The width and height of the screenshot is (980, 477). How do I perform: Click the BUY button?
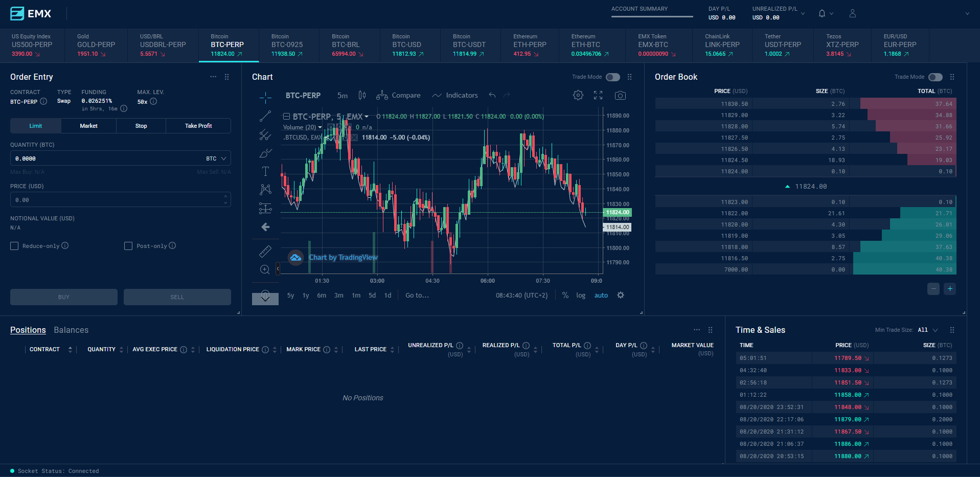pos(64,297)
